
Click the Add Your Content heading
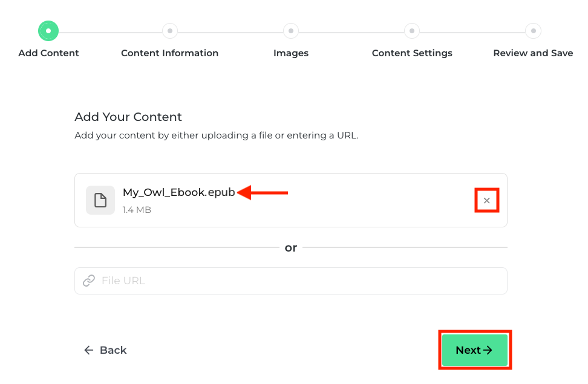click(x=128, y=117)
